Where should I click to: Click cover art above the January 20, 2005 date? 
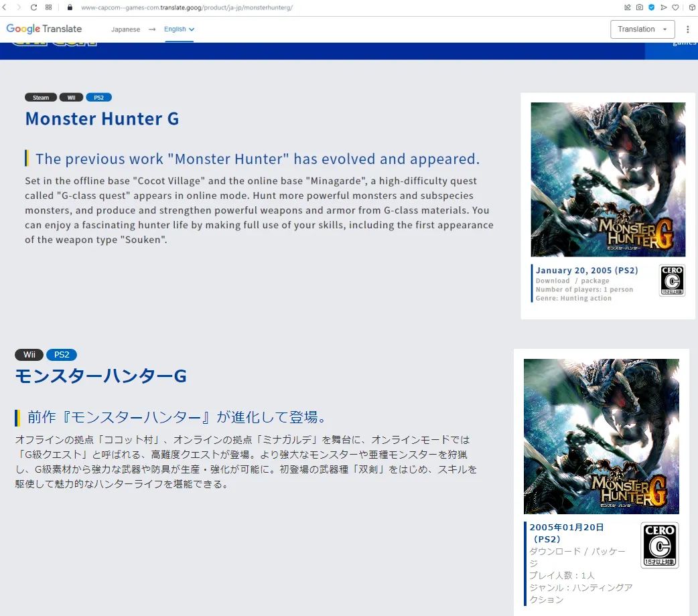tap(608, 179)
